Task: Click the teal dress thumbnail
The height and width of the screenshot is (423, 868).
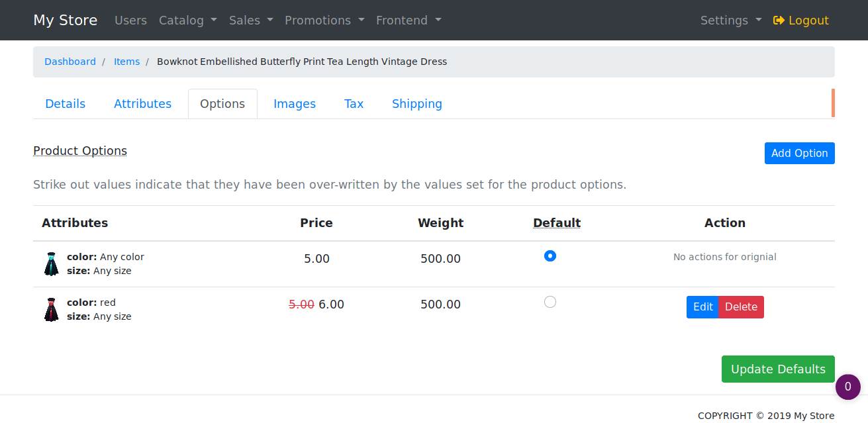Action: [52, 263]
